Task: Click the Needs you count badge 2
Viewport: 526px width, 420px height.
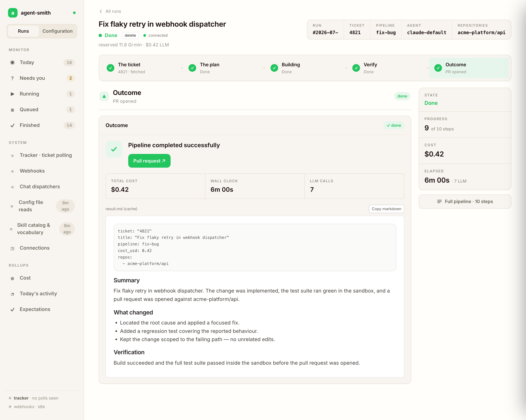Action: coord(70,78)
